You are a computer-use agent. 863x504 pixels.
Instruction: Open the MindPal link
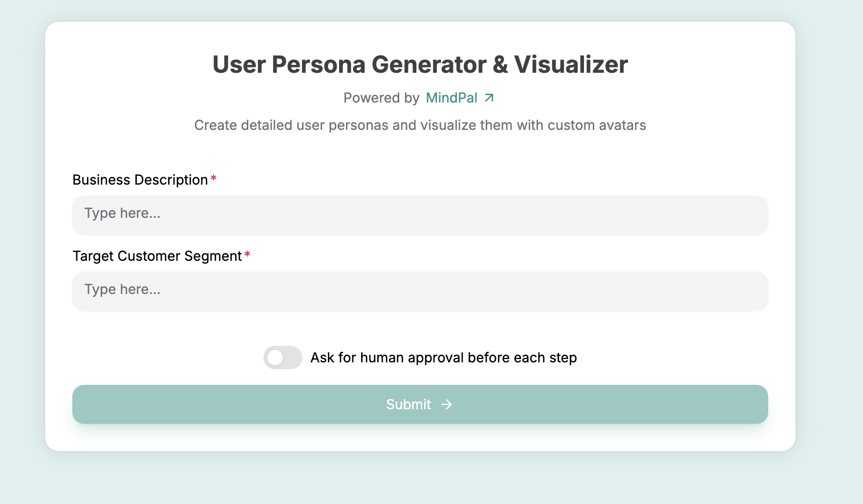[x=451, y=98]
